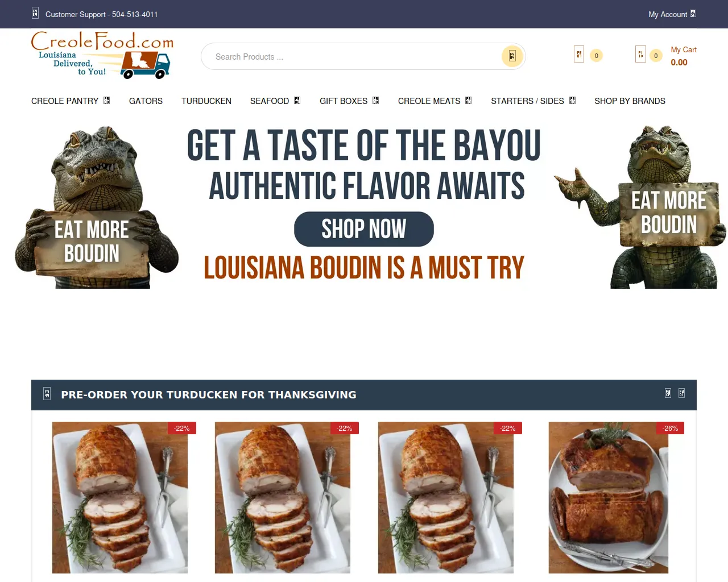Expand the Starters / Sides menu arrow
The height and width of the screenshot is (582, 728).
point(572,101)
